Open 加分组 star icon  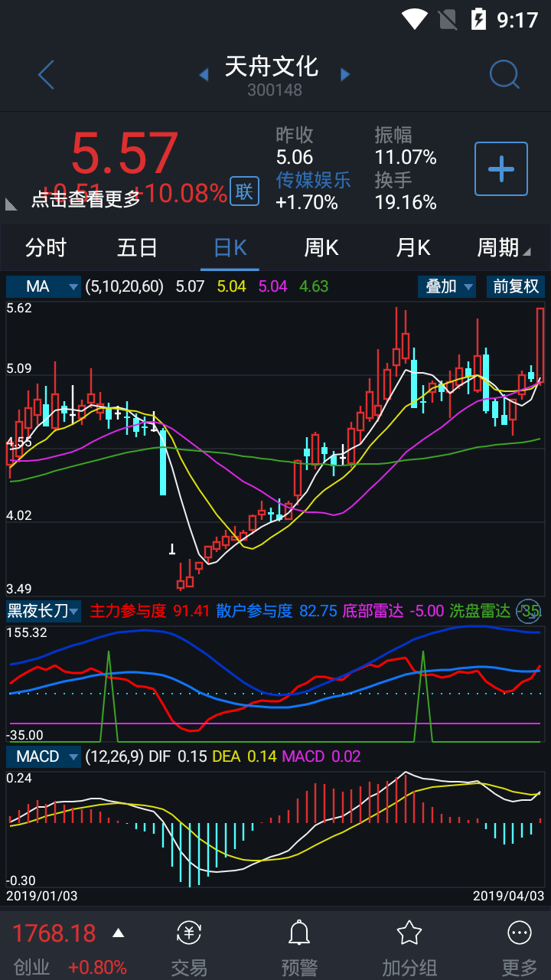pyautogui.click(x=409, y=933)
